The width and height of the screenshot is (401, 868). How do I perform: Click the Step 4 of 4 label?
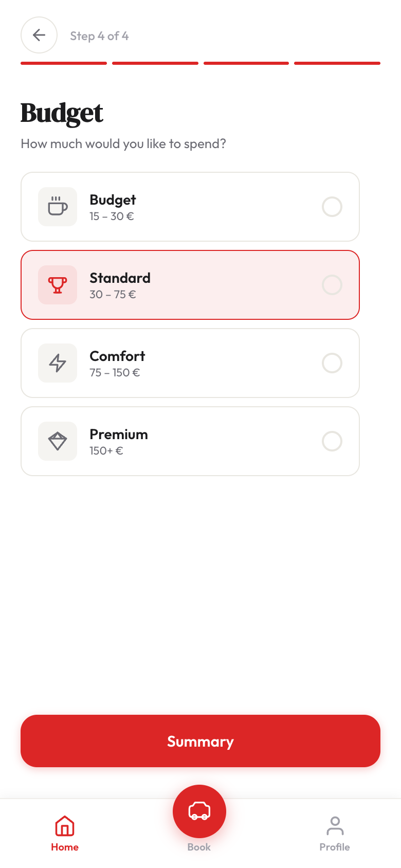tap(100, 35)
